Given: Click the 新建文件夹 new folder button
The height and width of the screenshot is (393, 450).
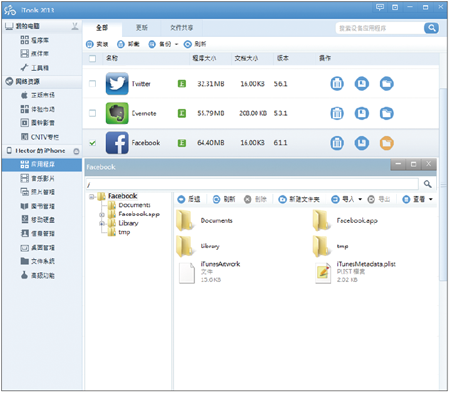Looking at the screenshot, I should coord(299,199).
